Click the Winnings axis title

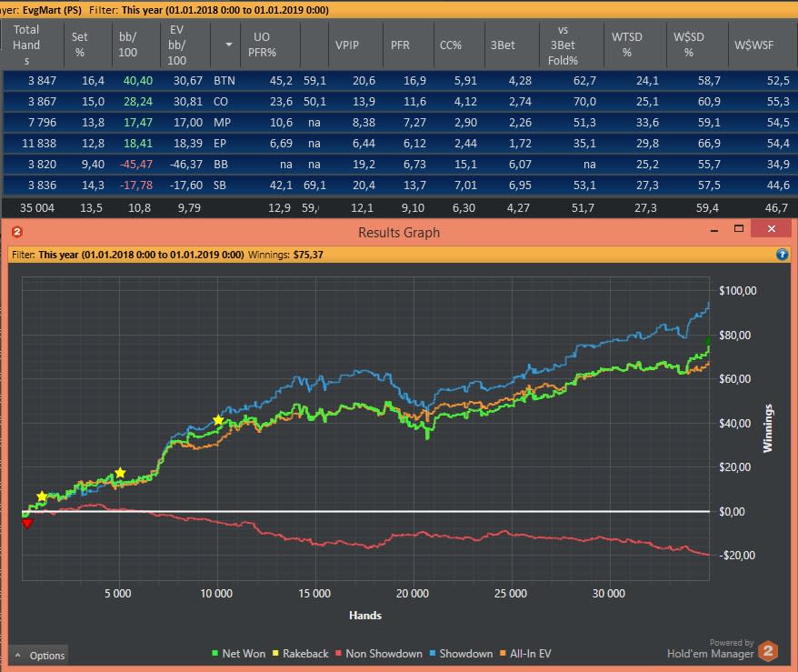point(767,427)
